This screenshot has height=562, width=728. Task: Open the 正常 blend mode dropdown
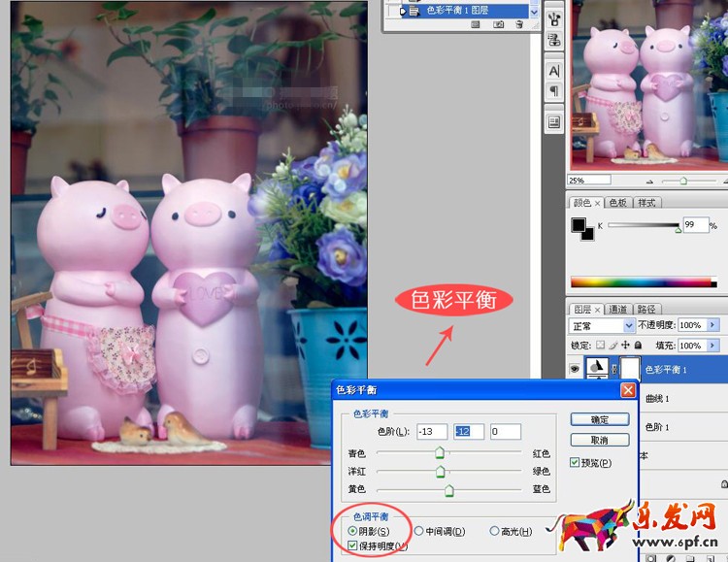pyautogui.click(x=603, y=325)
